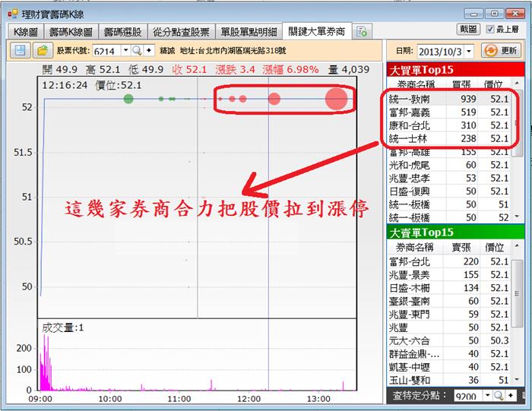532x411 pixels.
Task: Open the date dropdown arrow
Action: coord(469,52)
